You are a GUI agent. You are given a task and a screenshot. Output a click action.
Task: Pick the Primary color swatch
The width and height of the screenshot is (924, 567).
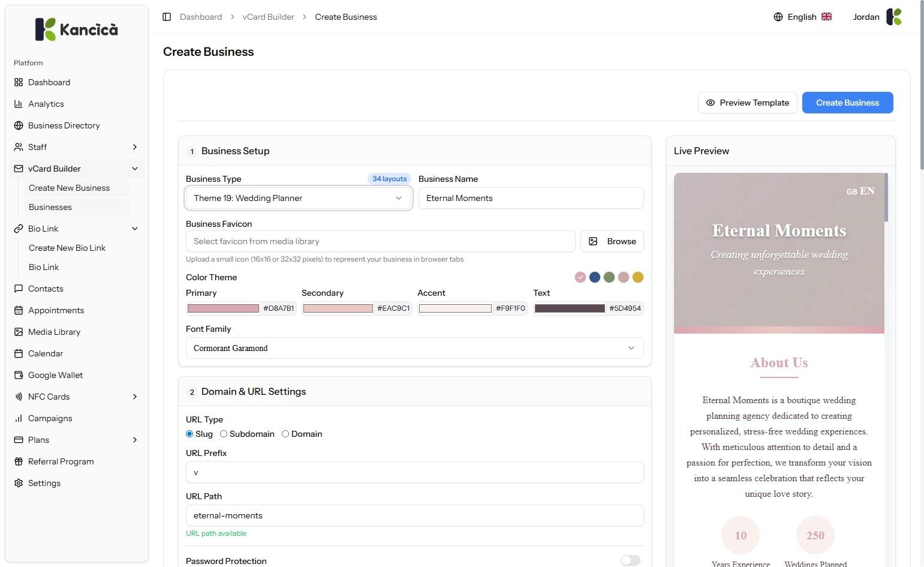pos(223,308)
